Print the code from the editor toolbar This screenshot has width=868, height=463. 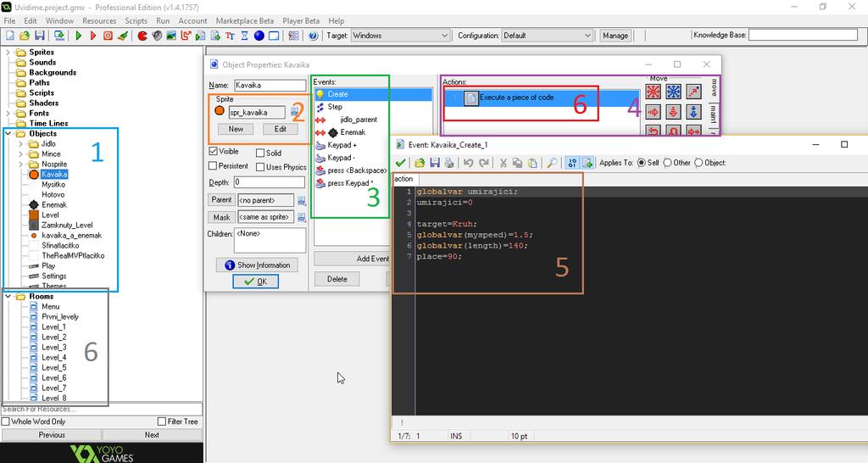[449, 163]
